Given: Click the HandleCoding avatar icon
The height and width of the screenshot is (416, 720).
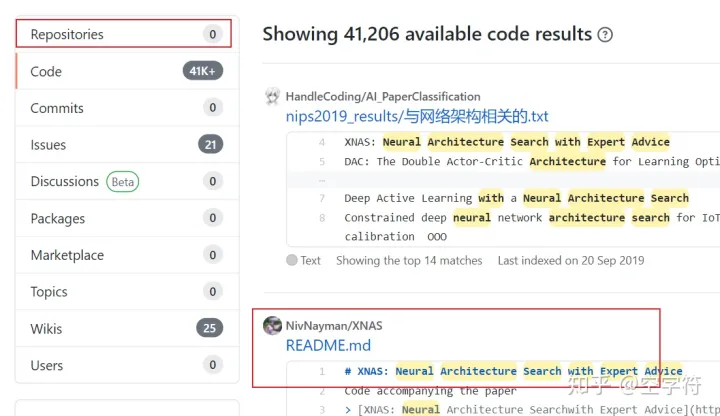Looking at the screenshot, I should [x=272, y=96].
